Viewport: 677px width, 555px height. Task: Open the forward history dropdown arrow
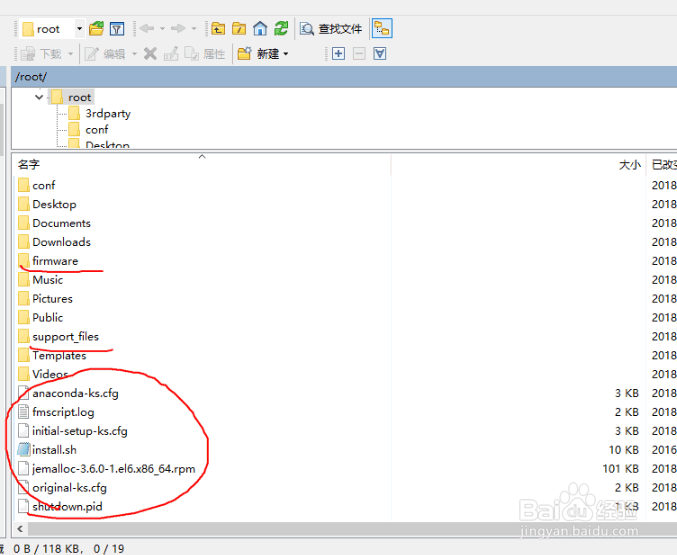point(194,29)
